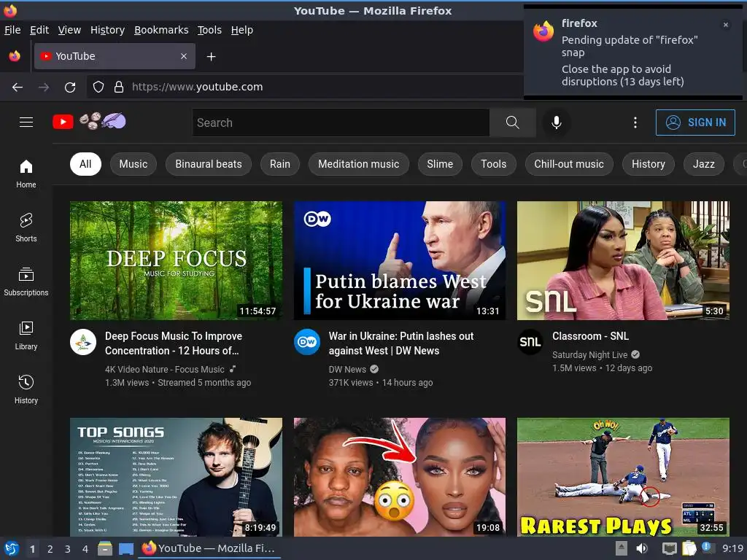This screenshot has height=560, width=747.
Task: Select the Rain filter chip
Action: pos(279,164)
